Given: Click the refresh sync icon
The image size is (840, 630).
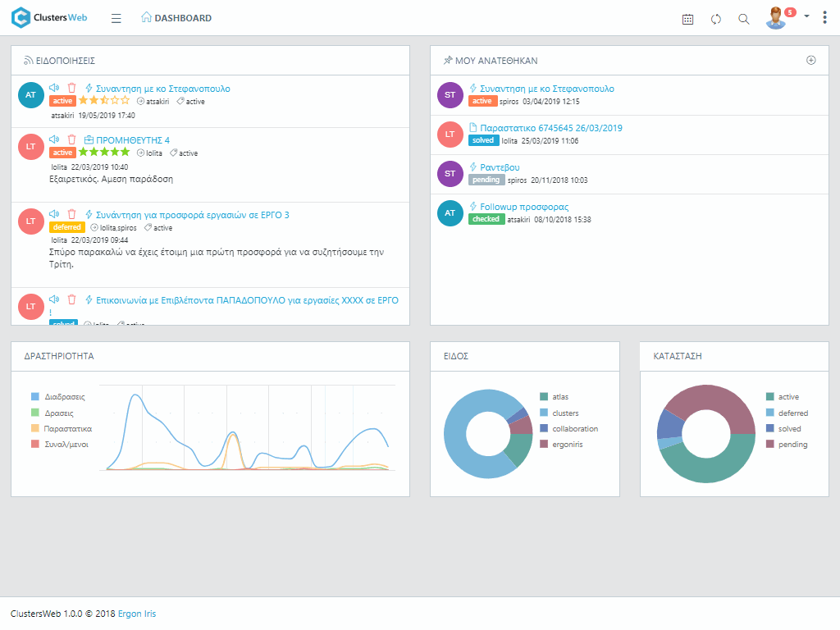Looking at the screenshot, I should click(715, 20).
